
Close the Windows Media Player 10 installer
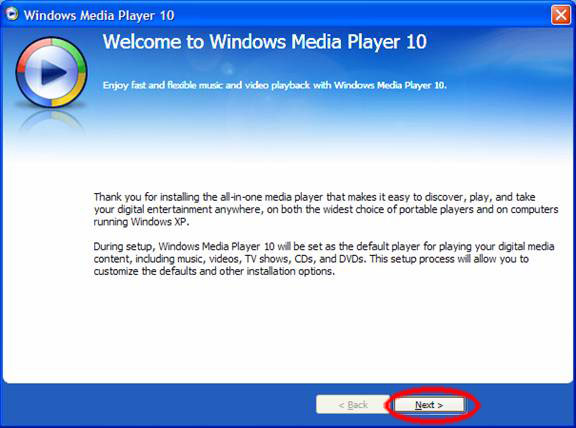[561, 15]
